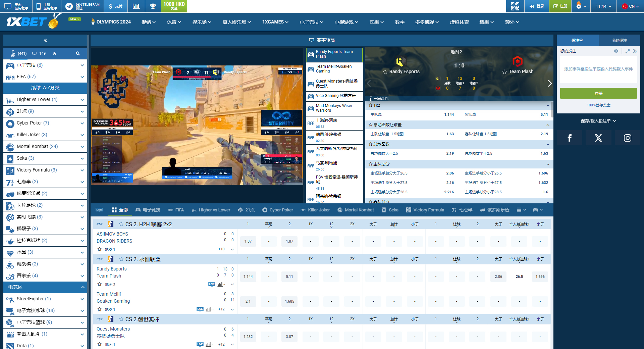This screenshot has width=644, height=349.
Task: Click the statistics bar chart icon in top bar
Action: tap(136, 6)
